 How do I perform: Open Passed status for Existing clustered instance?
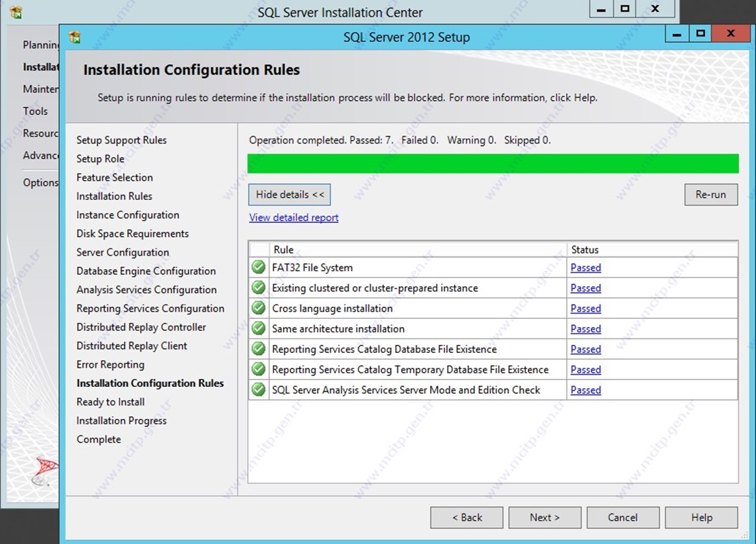[x=586, y=288]
